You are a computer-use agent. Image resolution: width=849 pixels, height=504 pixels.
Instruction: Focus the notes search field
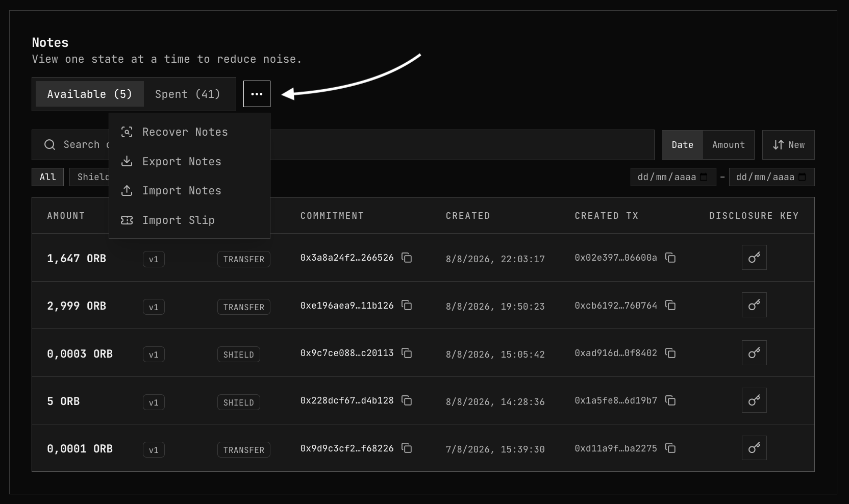343,145
